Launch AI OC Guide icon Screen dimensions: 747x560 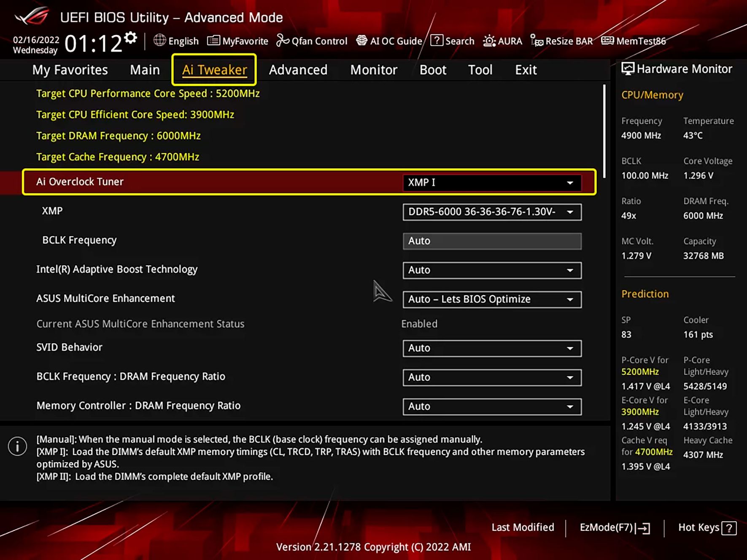click(361, 40)
